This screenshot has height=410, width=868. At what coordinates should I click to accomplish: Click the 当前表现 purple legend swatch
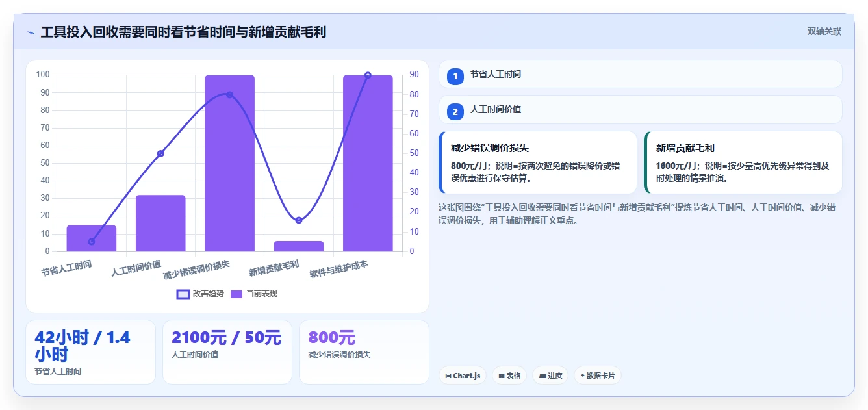click(x=237, y=294)
